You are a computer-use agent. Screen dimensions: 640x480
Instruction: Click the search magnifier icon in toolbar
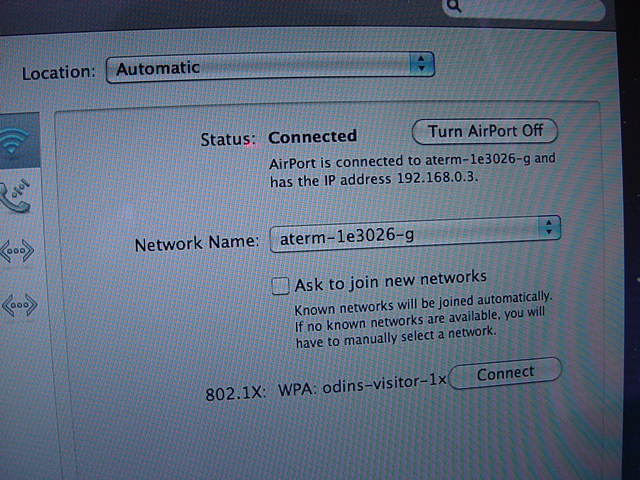point(454,6)
